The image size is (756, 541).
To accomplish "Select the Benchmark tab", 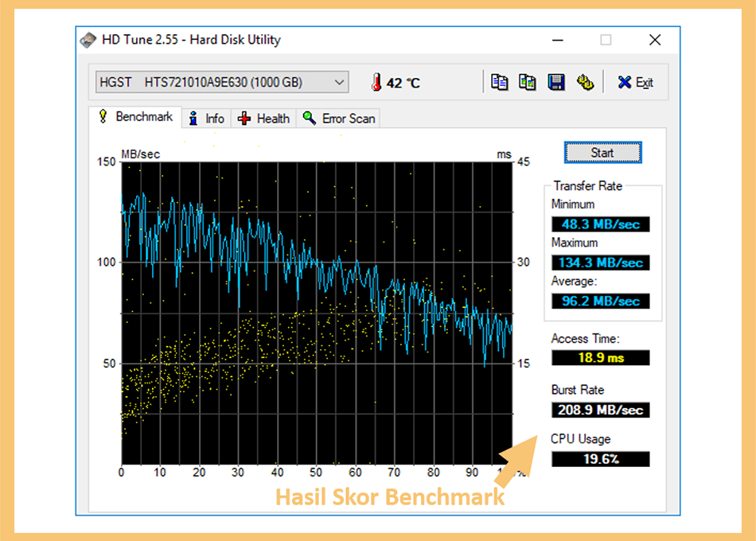I will [x=135, y=117].
